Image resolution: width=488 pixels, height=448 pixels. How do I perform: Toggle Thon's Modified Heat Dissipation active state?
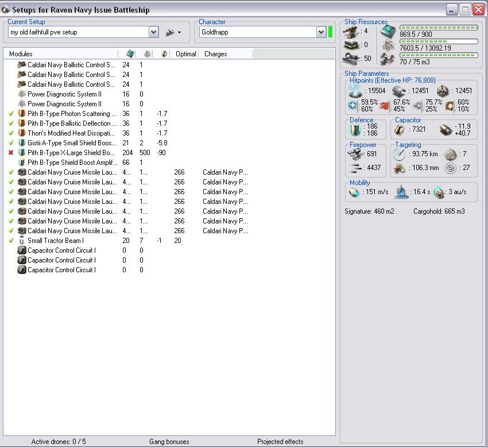pyautogui.click(x=11, y=133)
